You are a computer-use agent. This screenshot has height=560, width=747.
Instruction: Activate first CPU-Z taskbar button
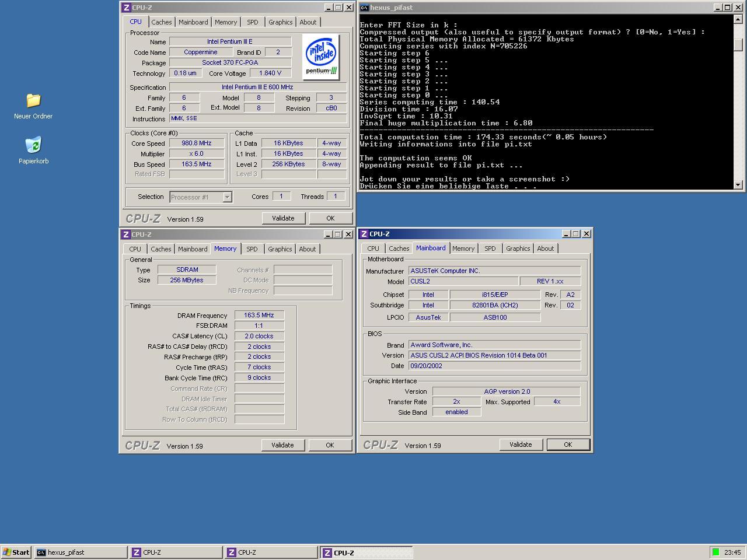point(176,552)
